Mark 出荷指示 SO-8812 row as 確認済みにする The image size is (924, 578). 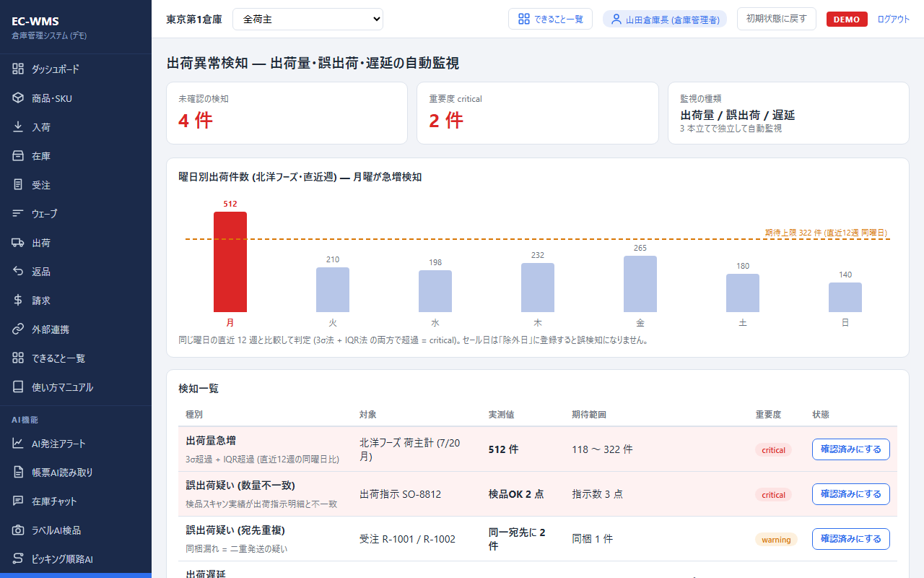(x=851, y=494)
